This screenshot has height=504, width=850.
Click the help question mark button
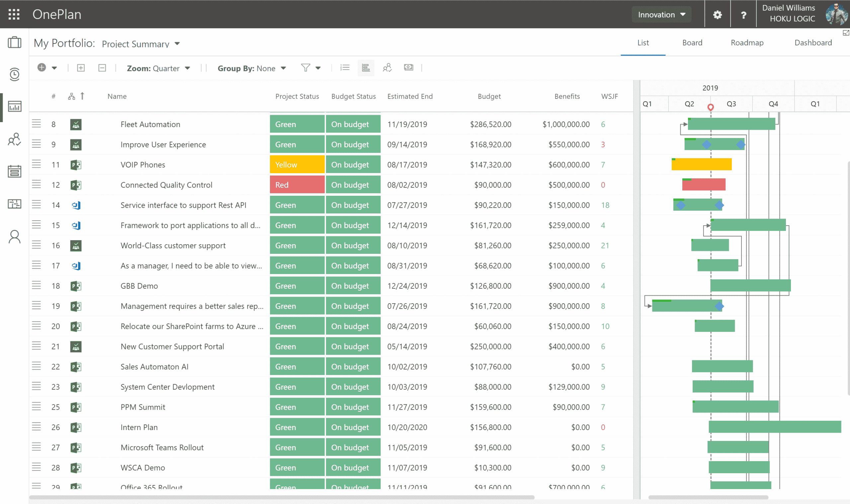[744, 14]
